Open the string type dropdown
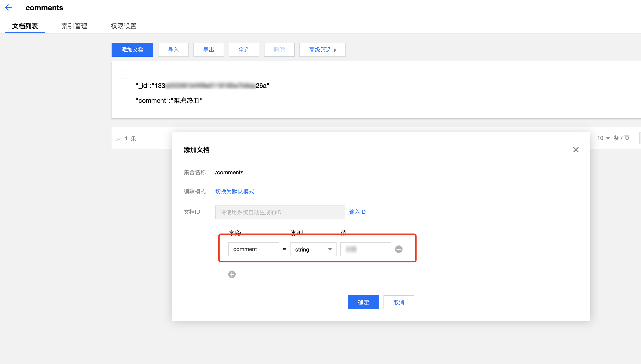Viewport: 641px width, 364px height. pyautogui.click(x=313, y=249)
